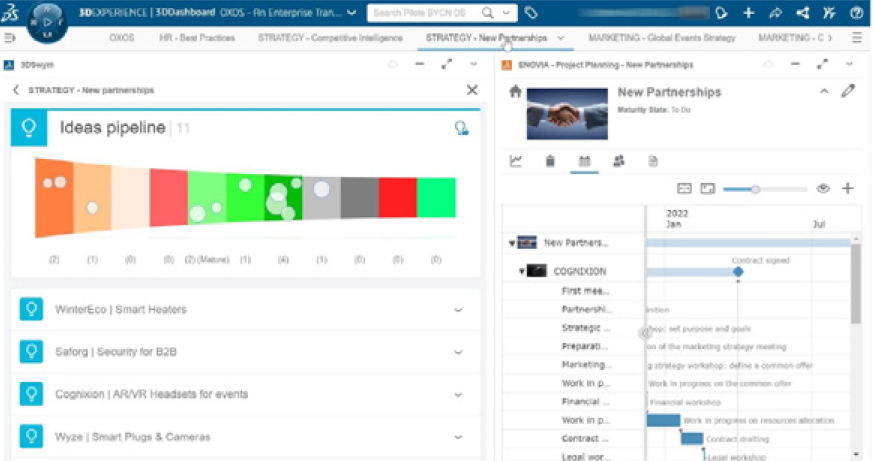Go back using STRATEGY - New partnerships arrow
The image size is (873, 461).
16,90
